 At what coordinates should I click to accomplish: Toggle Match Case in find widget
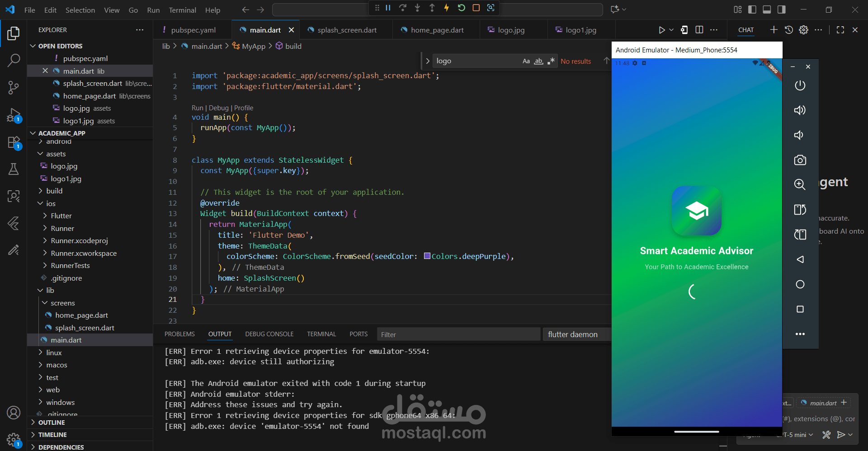[x=526, y=61]
